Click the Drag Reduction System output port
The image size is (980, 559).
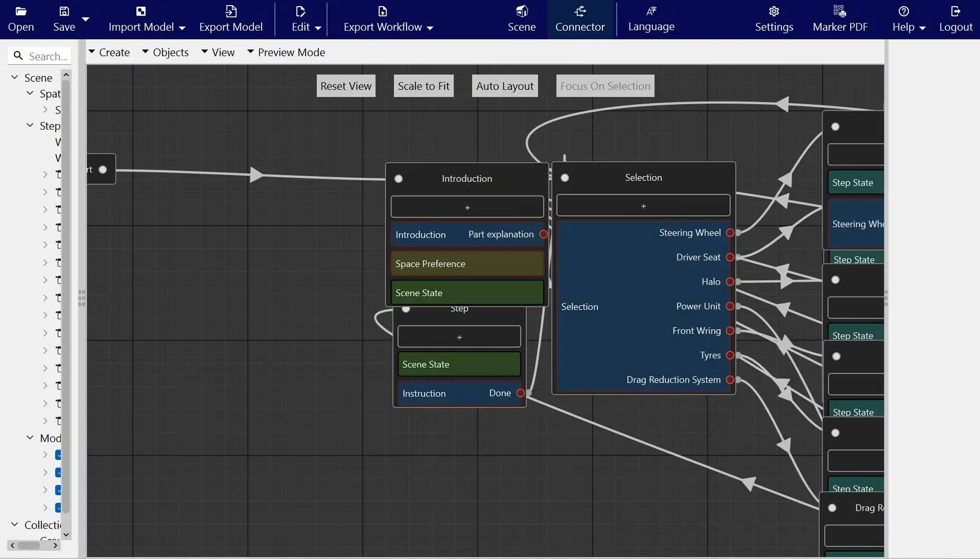tap(730, 380)
